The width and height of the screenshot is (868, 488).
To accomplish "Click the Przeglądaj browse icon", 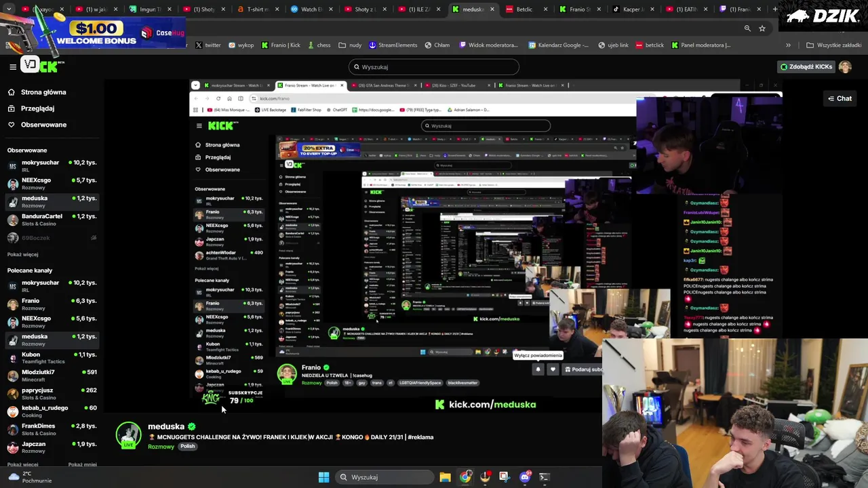I will click(12, 108).
